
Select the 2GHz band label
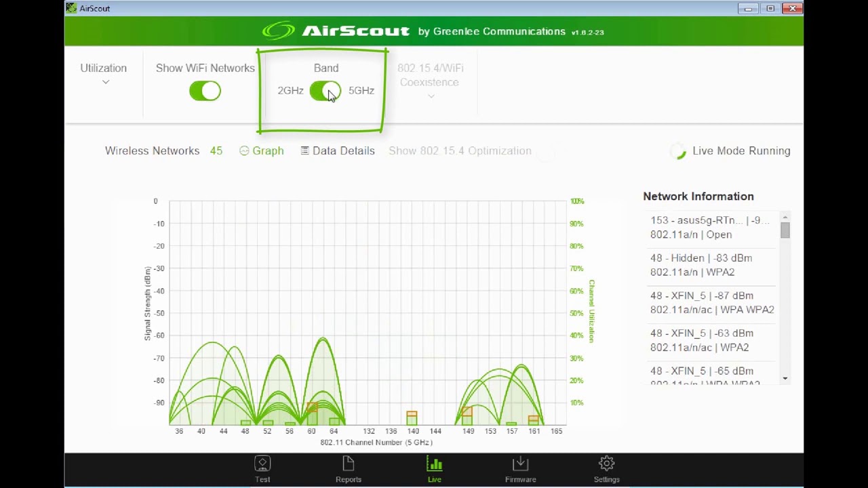(x=290, y=90)
